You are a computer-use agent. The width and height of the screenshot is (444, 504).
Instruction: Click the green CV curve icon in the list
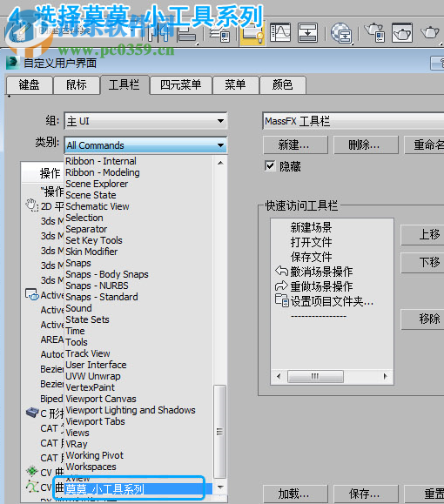[x=32, y=471]
